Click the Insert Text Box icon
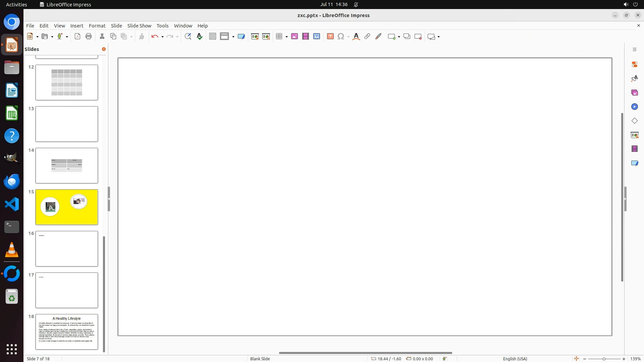Image resolution: width=644 pixels, height=362 pixels. (330, 37)
